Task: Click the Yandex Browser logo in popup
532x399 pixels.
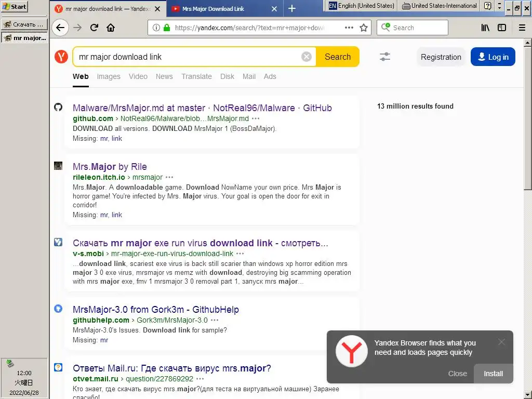Action: point(352,352)
